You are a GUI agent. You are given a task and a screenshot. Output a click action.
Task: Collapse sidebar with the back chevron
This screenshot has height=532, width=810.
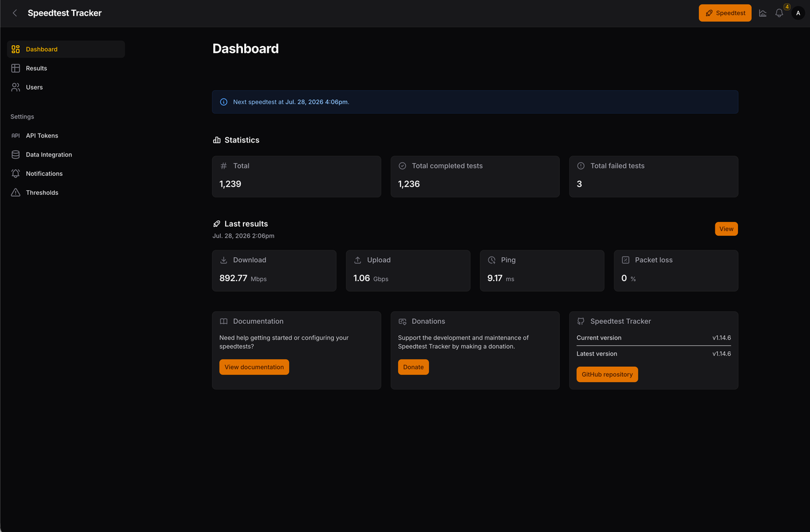pos(15,13)
